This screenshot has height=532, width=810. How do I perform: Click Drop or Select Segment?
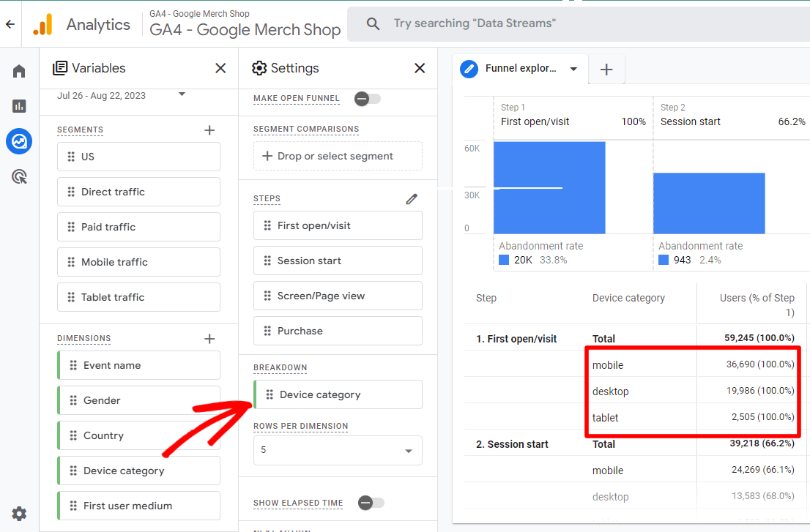pyautogui.click(x=337, y=155)
